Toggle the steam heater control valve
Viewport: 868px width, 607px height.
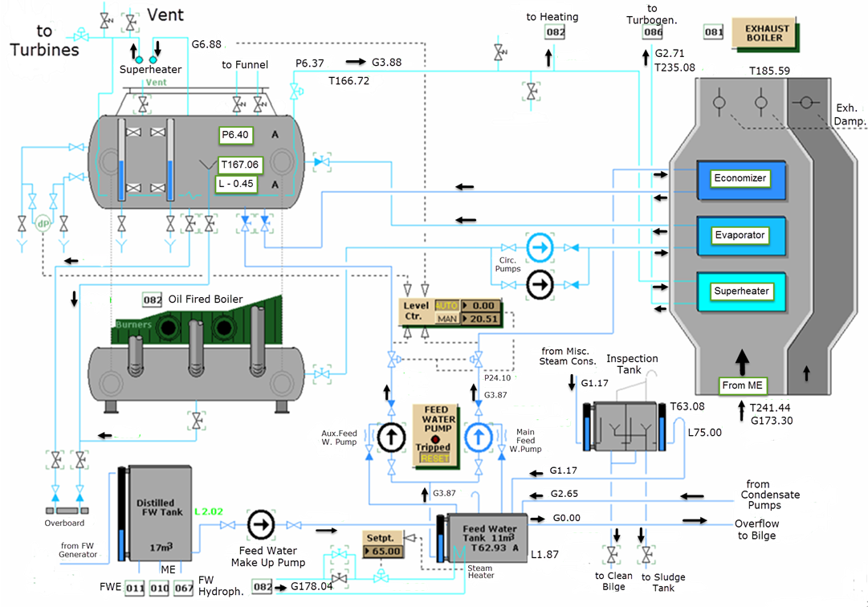pos(381,577)
